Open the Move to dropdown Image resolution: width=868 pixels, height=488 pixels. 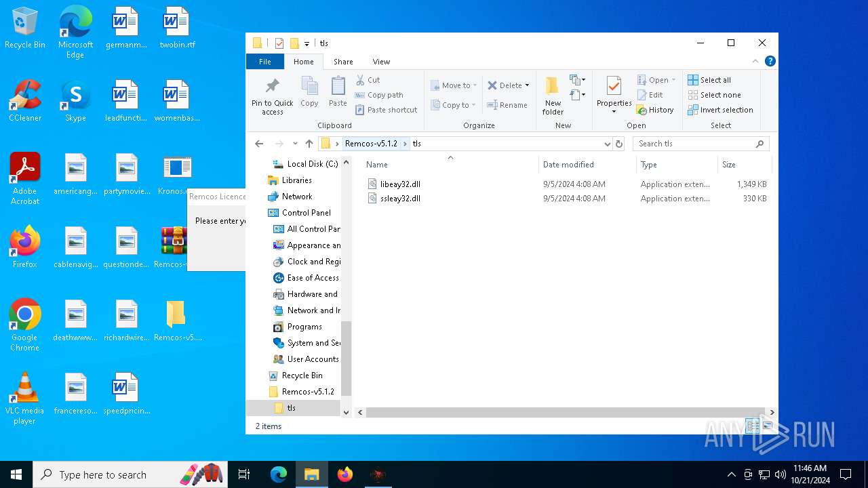coord(454,85)
